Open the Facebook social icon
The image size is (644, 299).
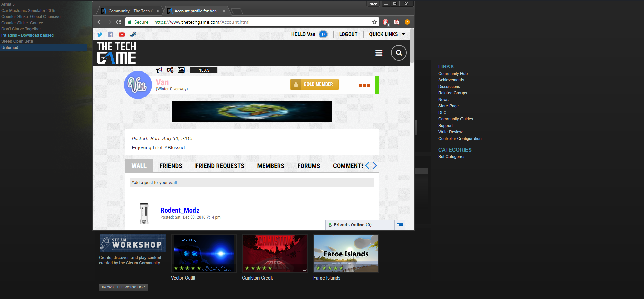point(111,34)
